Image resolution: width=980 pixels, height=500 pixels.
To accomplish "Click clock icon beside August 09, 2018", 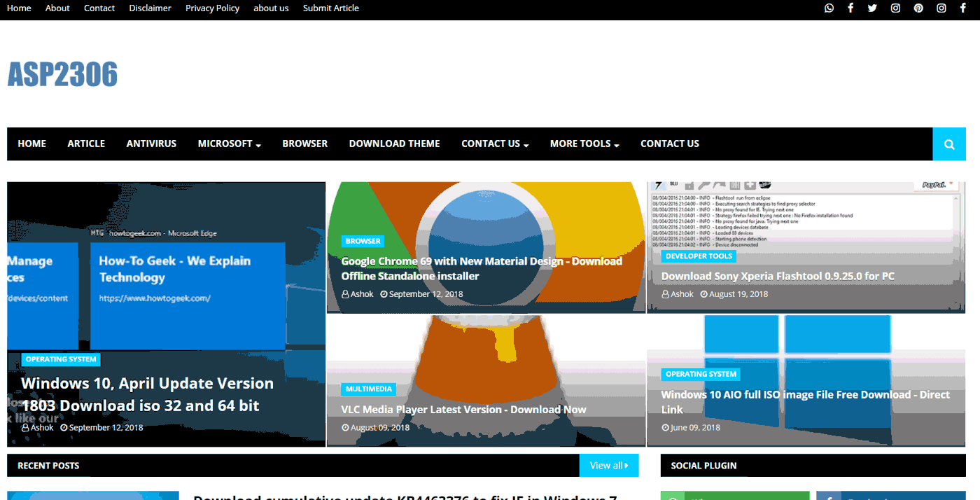I will point(345,428).
